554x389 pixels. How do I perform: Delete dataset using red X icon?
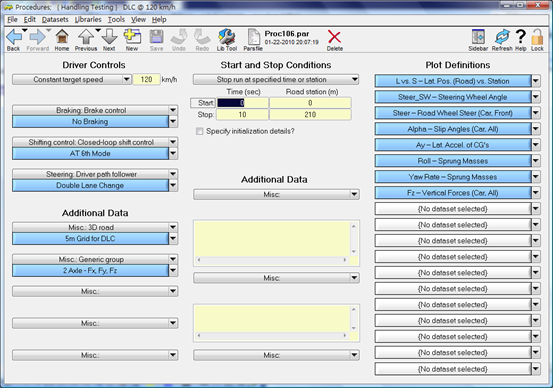(x=334, y=37)
